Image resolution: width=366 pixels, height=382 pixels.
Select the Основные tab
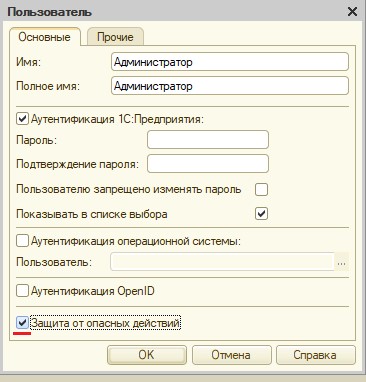pos(45,37)
